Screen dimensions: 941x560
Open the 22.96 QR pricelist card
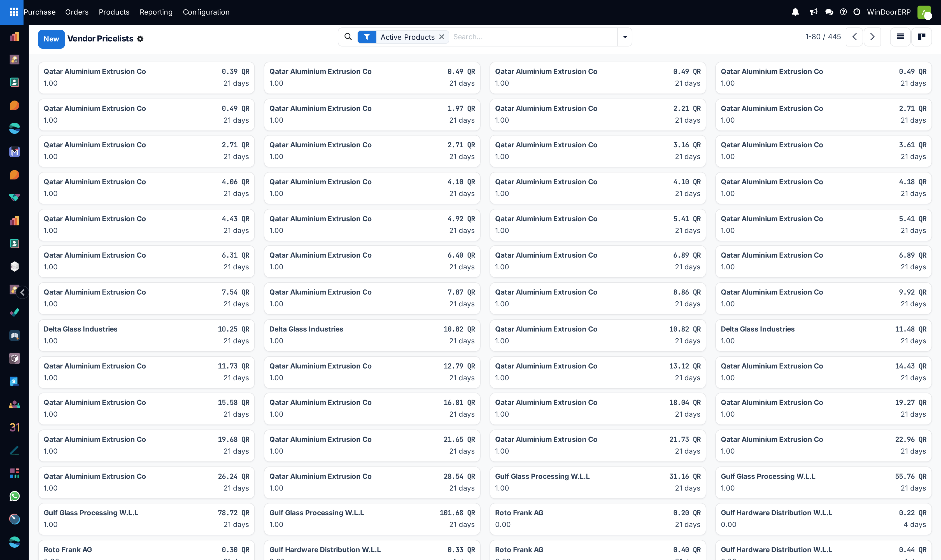[x=823, y=446]
